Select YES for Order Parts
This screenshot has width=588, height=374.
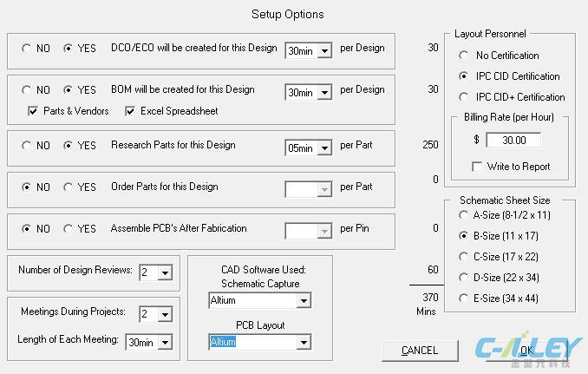[69, 187]
